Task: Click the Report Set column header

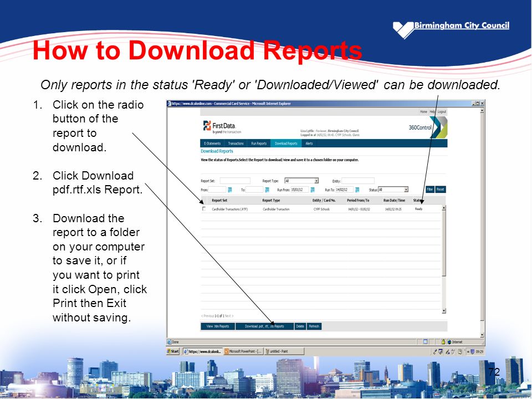Action: [x=219, y=201]
